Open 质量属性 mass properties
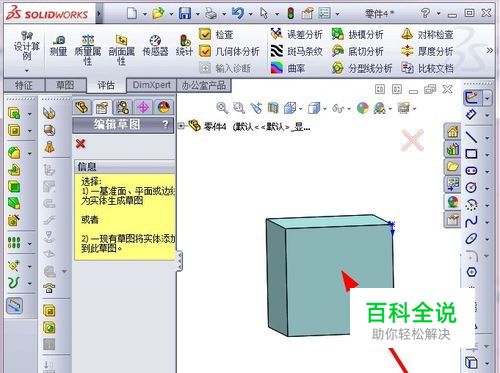The image size is (500, 373). coord(88,50)
